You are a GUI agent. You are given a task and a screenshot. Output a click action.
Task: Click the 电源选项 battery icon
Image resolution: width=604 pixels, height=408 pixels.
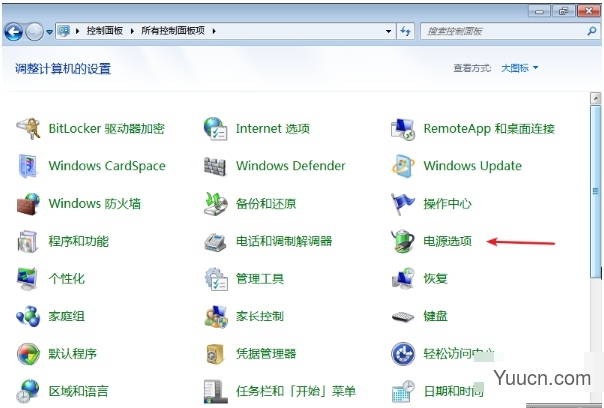(x=403, y=241)
